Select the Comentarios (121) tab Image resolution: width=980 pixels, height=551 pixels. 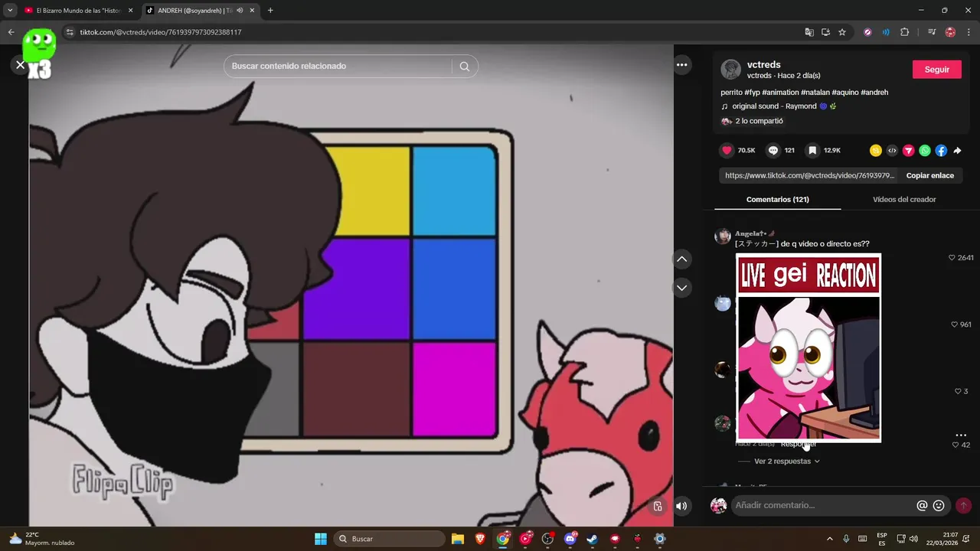pos(778,199)
